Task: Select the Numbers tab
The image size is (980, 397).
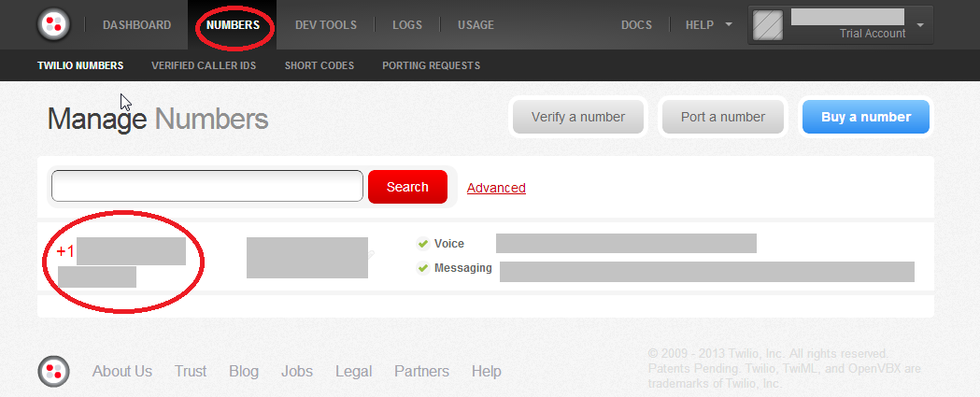Action: coord(233,25)
